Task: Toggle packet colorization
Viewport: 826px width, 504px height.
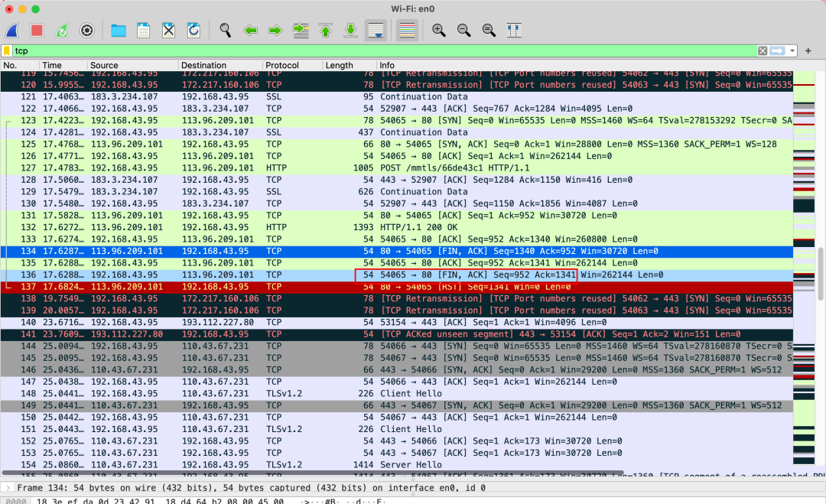Action: [x=407, y=31]
